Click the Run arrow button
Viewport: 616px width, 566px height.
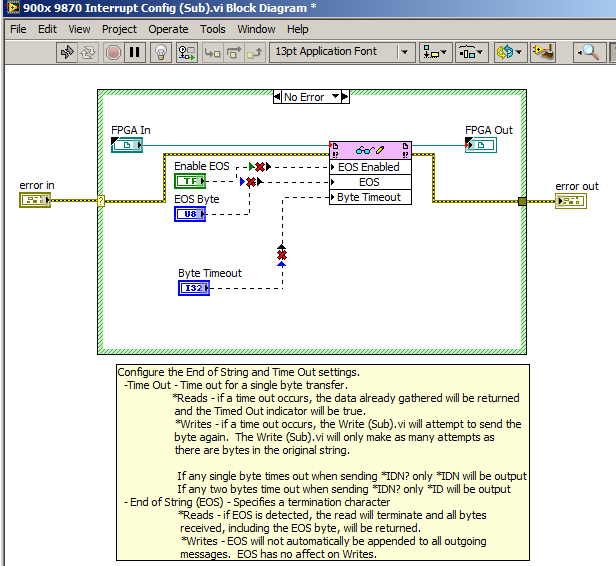coord(67,52)
